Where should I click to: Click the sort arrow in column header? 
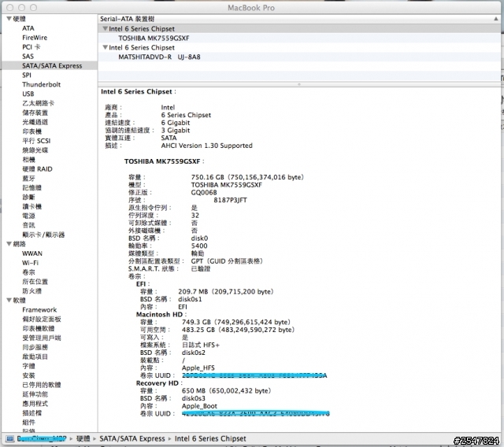(495, 19)
